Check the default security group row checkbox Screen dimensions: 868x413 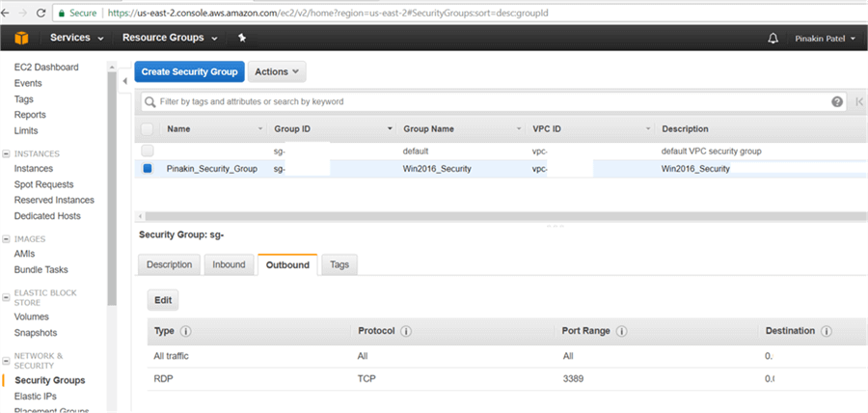click(147, 151)
